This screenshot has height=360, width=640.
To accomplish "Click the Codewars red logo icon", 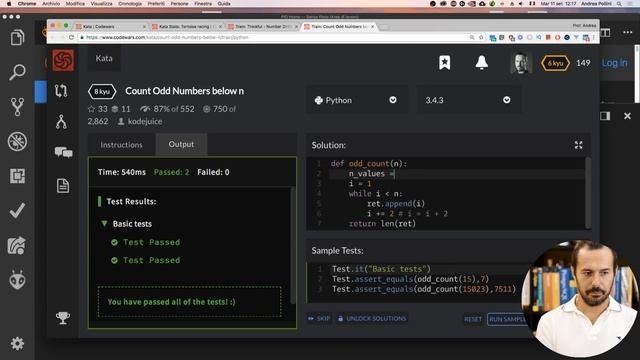I will coord(63,60).
